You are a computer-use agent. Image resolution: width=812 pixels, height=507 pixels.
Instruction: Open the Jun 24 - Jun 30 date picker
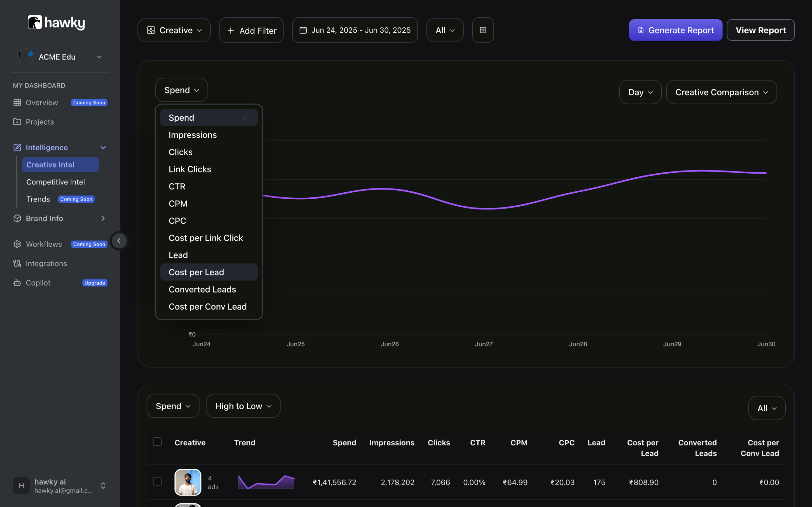355,30
